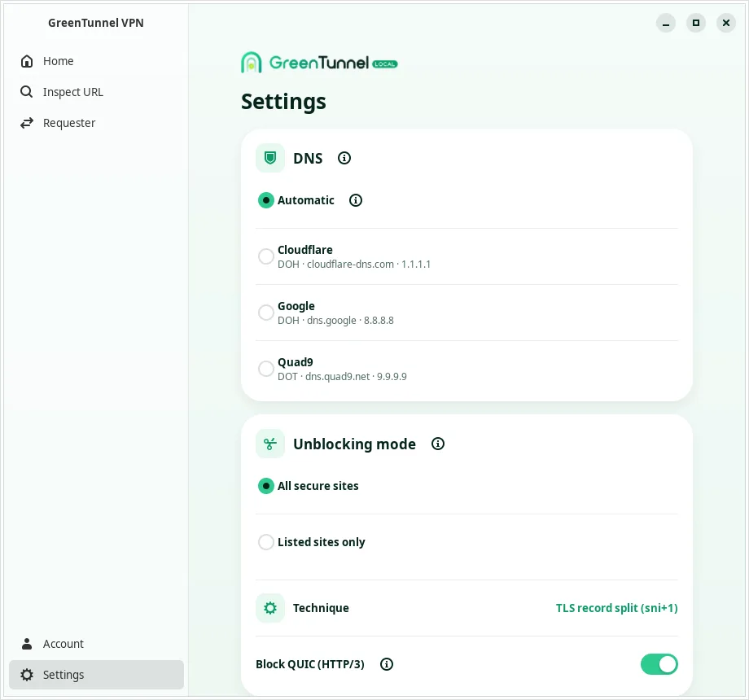Click the Inspect URL magnifier icon
749x700 pixels.
pyautogui.click(x=27, y=92)
